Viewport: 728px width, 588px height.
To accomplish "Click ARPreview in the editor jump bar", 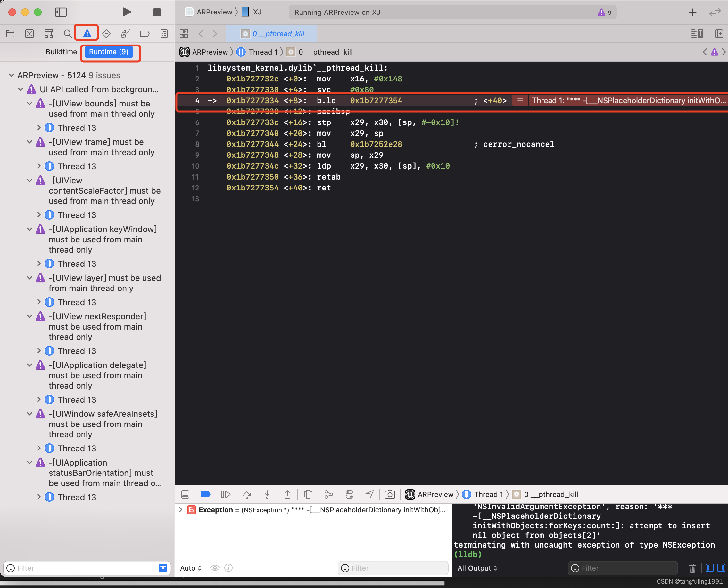I will coord(204,52).
